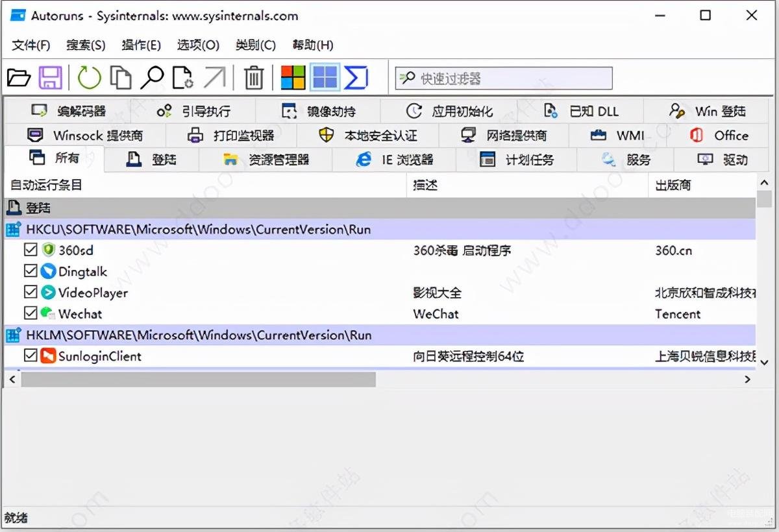The width and height of the screenshot is (779, 532).
Task: Switch to the 打印监视器 tab
Action: tap(231, 136)
